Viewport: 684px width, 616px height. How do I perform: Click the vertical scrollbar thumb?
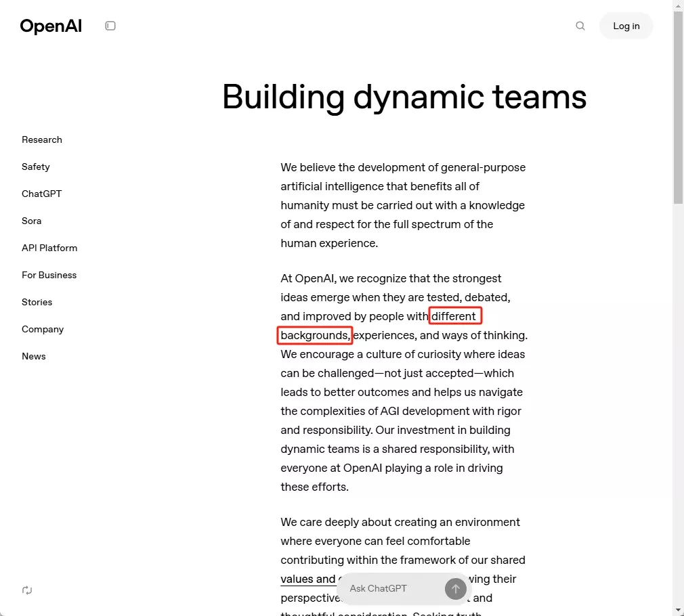[x=678, y=107]
